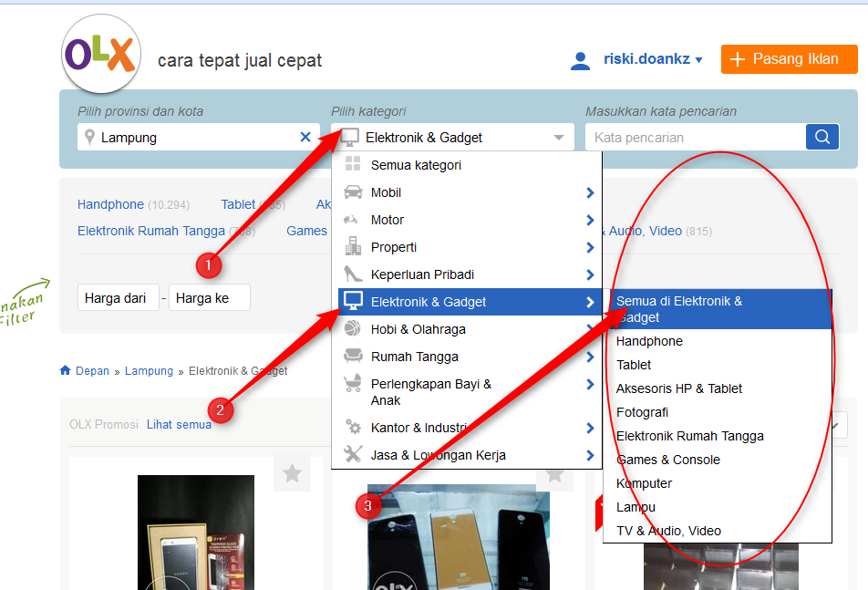Open the Tablet category link
The height and width of the screenshot is (590, 868).
click(x=238, y=205)
